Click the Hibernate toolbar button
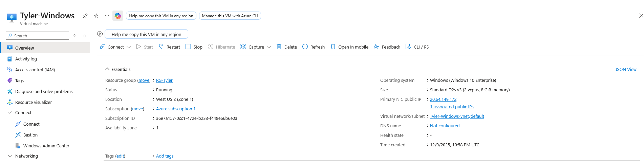 221,47
